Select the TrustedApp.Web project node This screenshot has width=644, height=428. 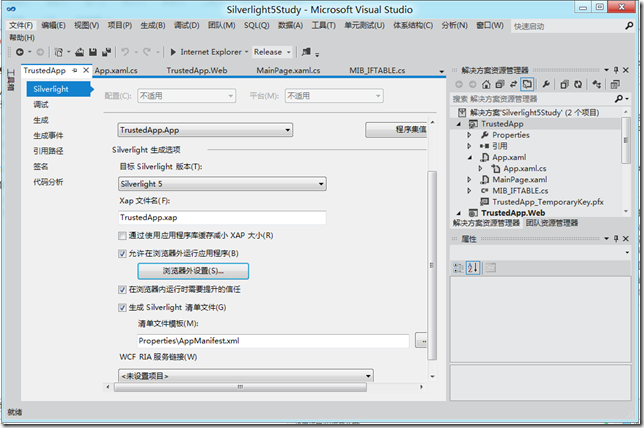pos(513,213)
